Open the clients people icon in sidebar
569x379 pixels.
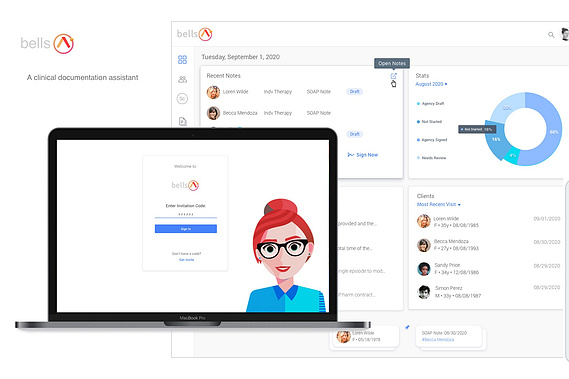182,79
